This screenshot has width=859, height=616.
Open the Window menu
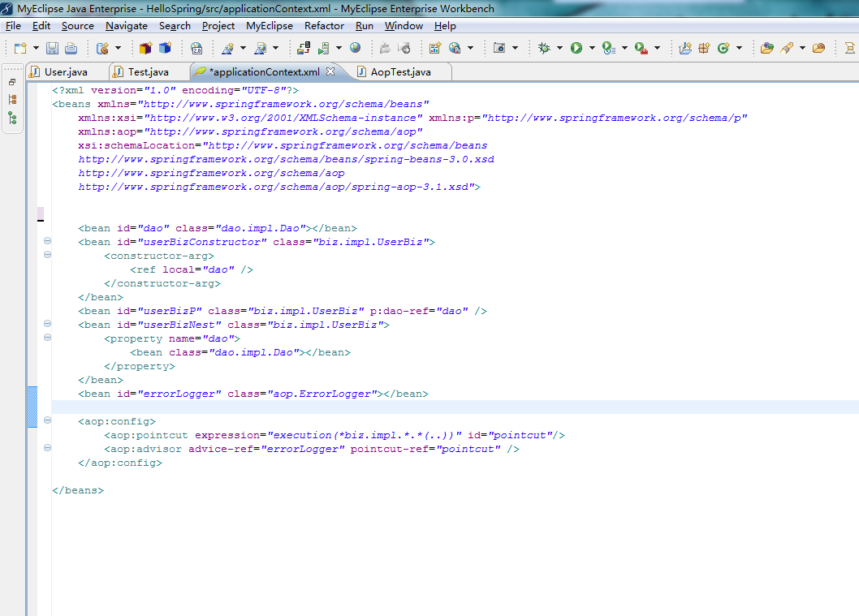pos(404,26)
